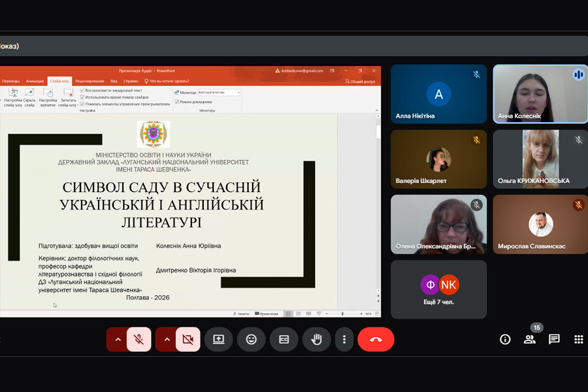Select Анна Колеснік's video tile

[x=540, y=94]
